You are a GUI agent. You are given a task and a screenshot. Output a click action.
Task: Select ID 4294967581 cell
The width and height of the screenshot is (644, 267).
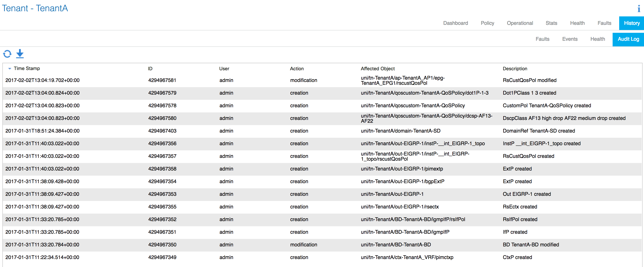click(162, 80)
